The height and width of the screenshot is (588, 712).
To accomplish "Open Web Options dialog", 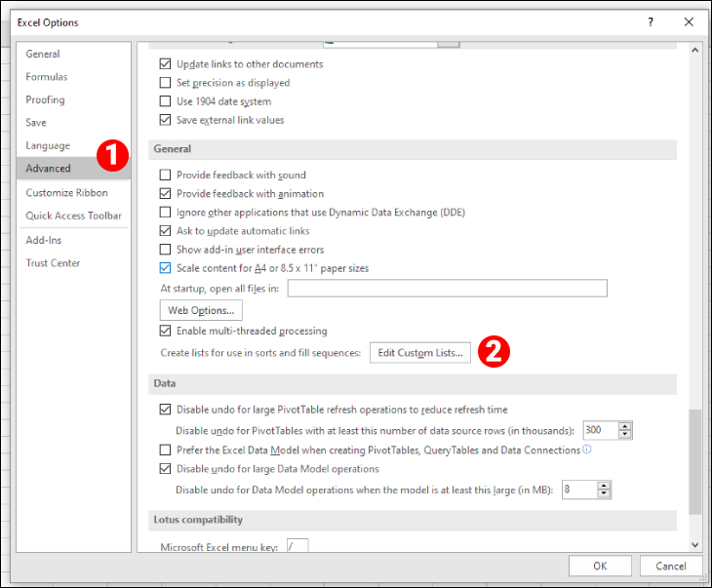I will [201, 310].
